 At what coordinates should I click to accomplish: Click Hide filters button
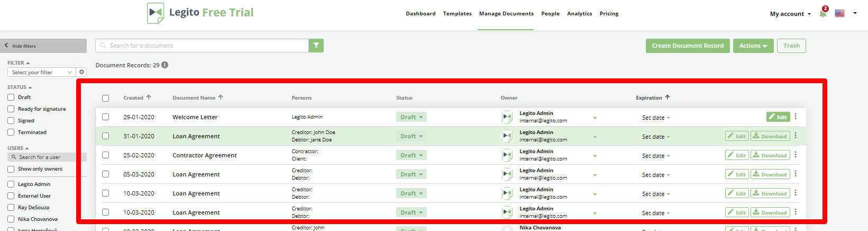(x=43, y=46)
